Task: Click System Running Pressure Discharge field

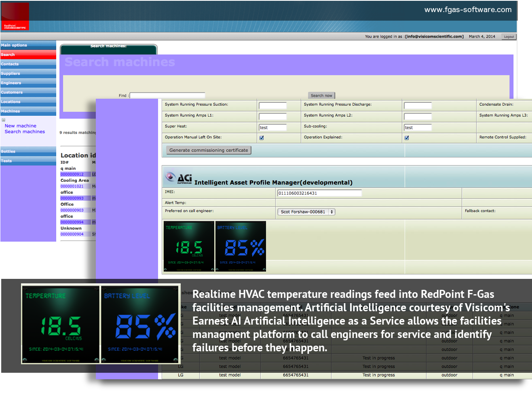Action: 418,105
